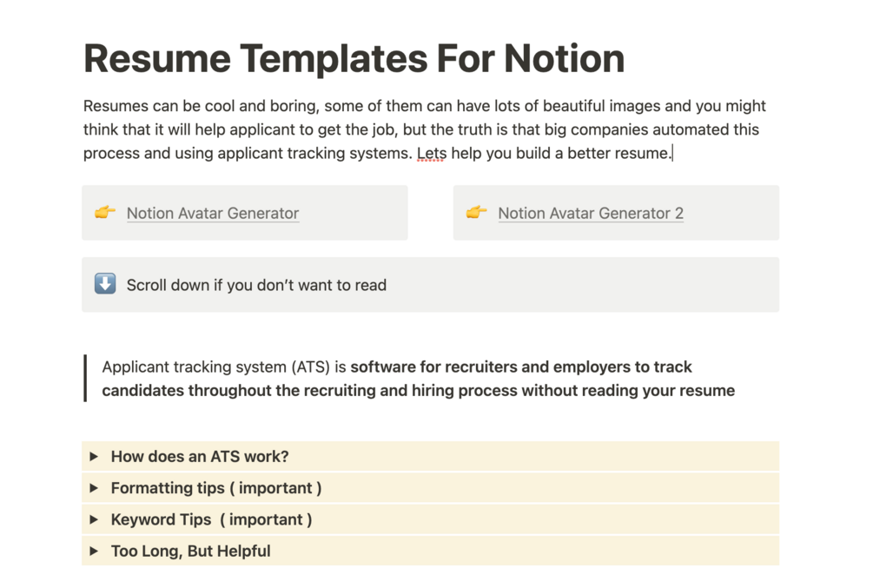
Task: Expand the 'Keyword Tips ( important )' toggle triangle
Action: point(95,519)
